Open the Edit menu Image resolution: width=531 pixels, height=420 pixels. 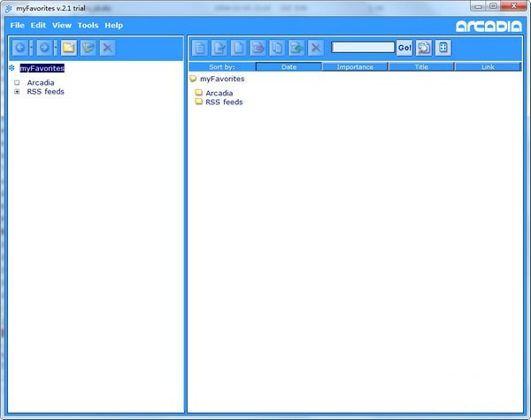coord(38,26)
